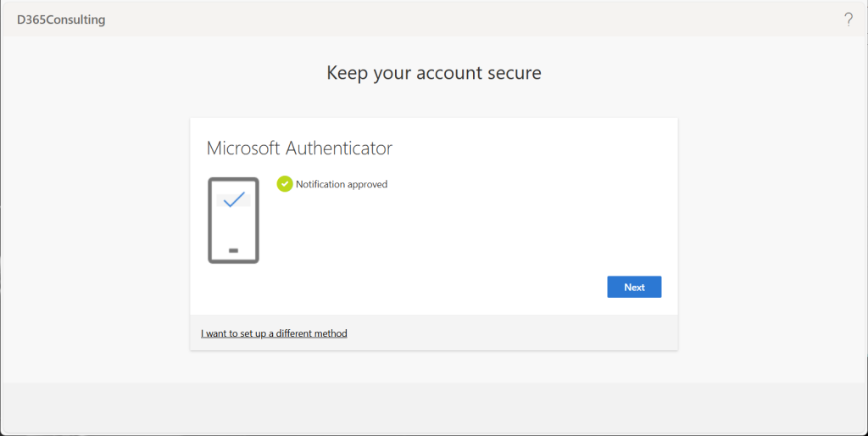Click the word 'Authenticator' in card title
Screen dimensions: 868x436
tap(339, 148)
